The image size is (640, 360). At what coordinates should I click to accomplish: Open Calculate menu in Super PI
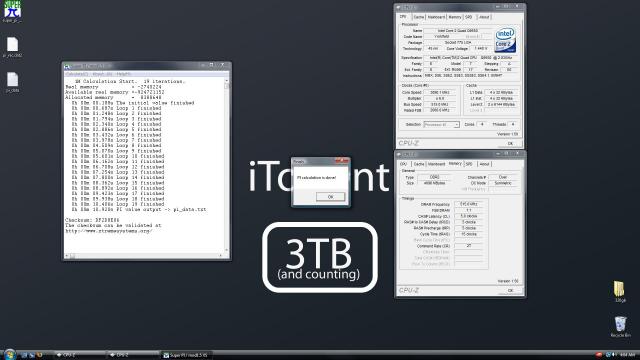tap(77, 74)
